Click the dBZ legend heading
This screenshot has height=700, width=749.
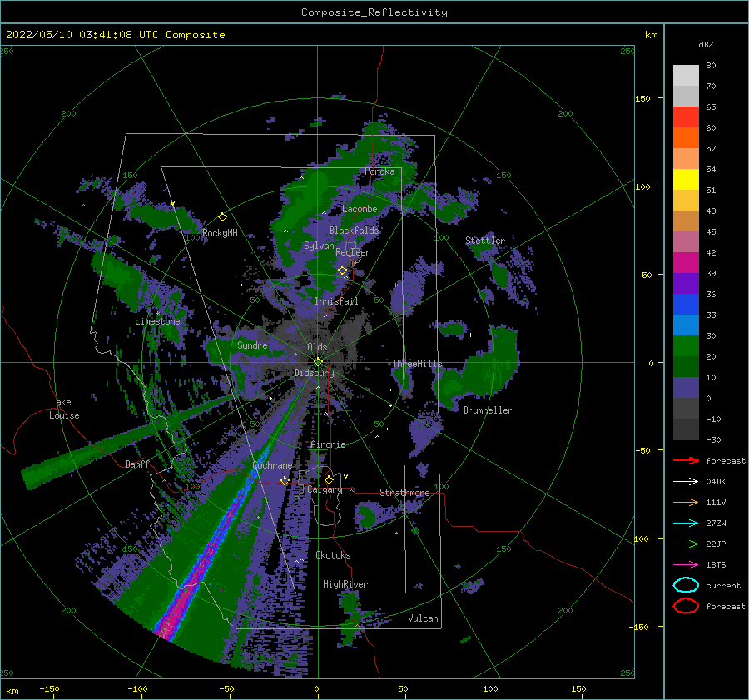[x=706, y=44]
